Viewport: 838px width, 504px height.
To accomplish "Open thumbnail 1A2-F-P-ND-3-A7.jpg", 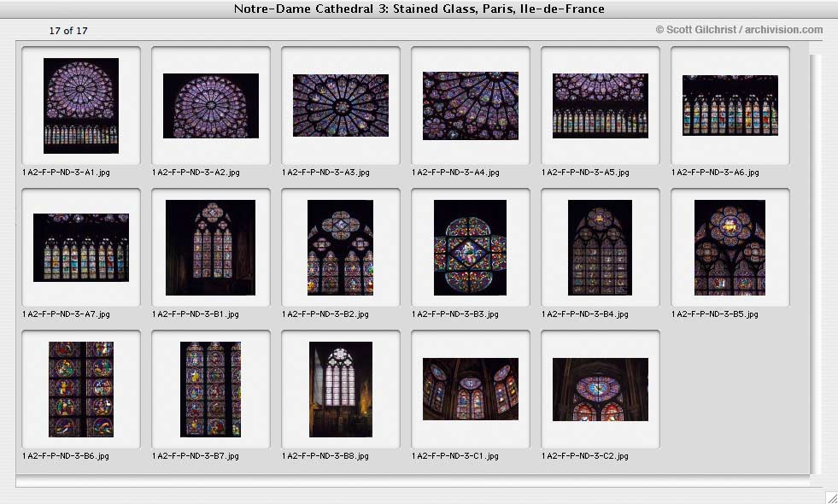I will tap(81, 248).
